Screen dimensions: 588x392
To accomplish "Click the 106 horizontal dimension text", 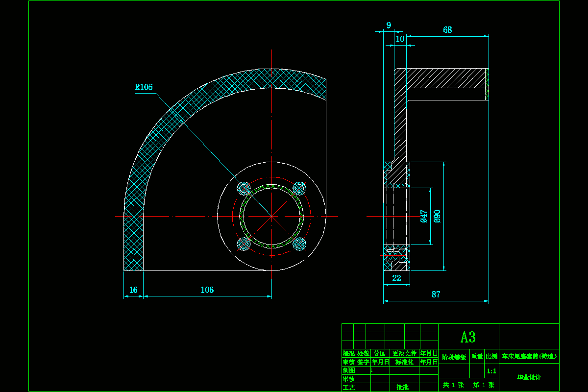I will (207, 290).
